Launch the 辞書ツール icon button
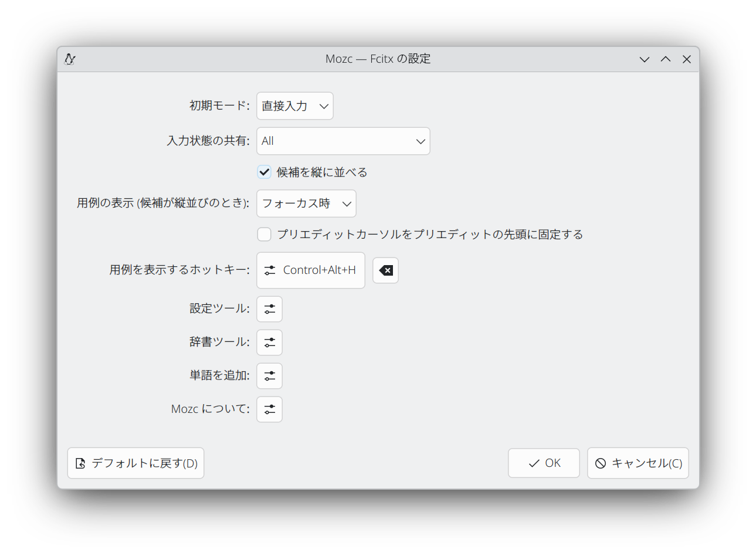The width and height of the screenshot is (756, 556). 269,343
